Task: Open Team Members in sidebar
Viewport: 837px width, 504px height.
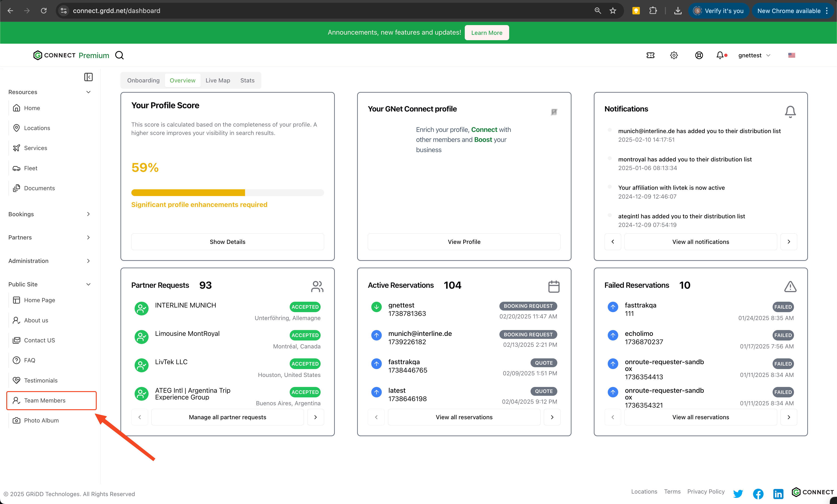Action: [44, 400]
